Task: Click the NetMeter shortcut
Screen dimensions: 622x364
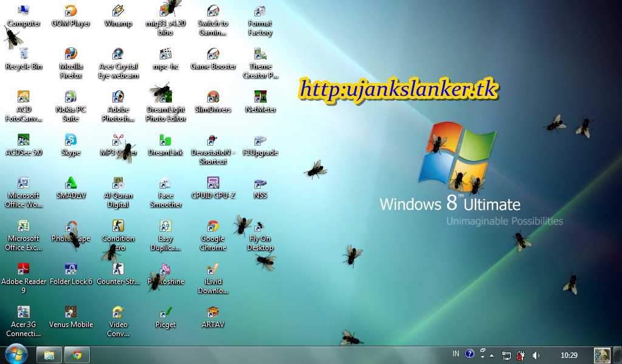Action: coord(260,102)
